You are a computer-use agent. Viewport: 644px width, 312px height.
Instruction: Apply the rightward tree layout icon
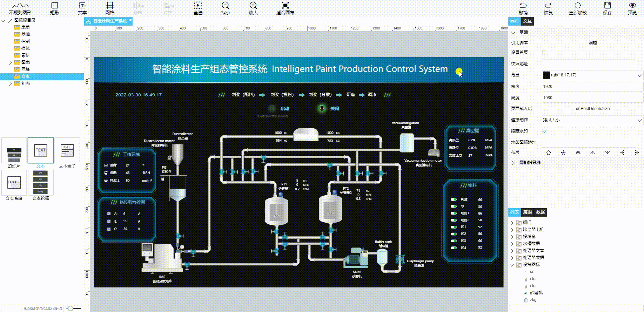pyautogui.click(x=637, y=152)
